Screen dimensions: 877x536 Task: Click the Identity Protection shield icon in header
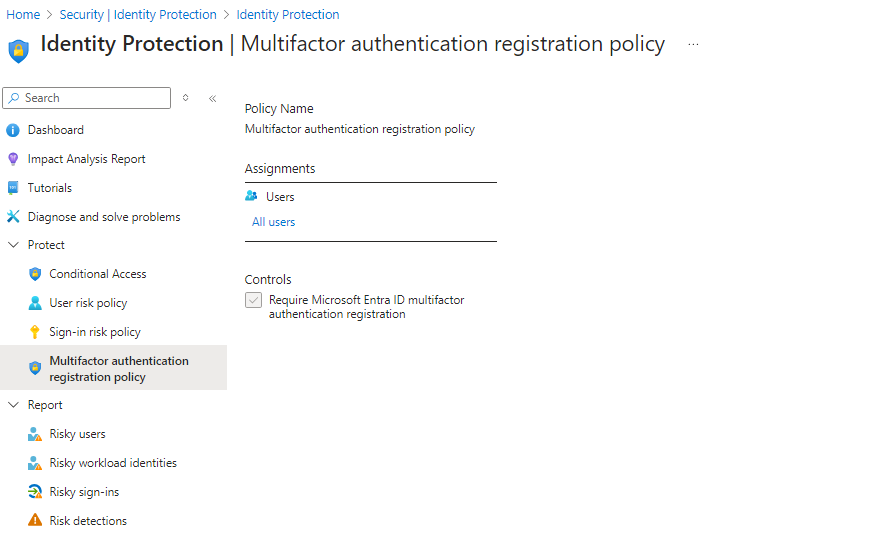(18, 51)
